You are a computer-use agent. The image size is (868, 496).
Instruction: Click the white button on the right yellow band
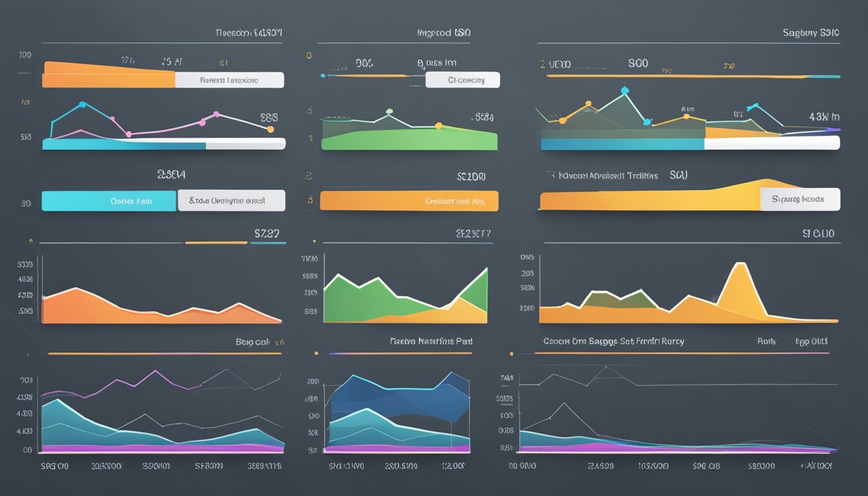[x=800, y=200]
